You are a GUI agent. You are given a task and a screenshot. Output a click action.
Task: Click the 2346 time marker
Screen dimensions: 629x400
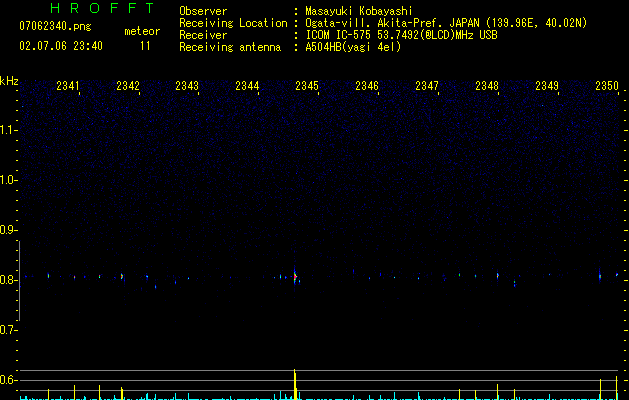tap(367, 86)
